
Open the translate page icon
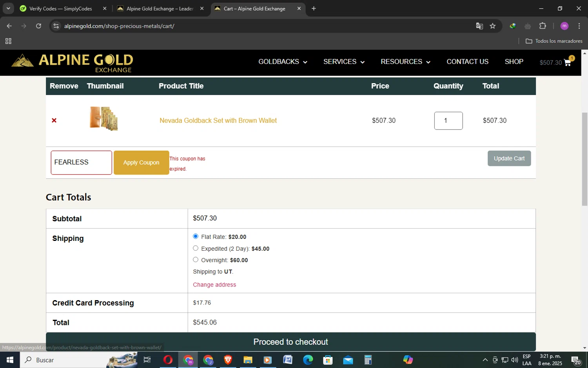click(479, 26)
